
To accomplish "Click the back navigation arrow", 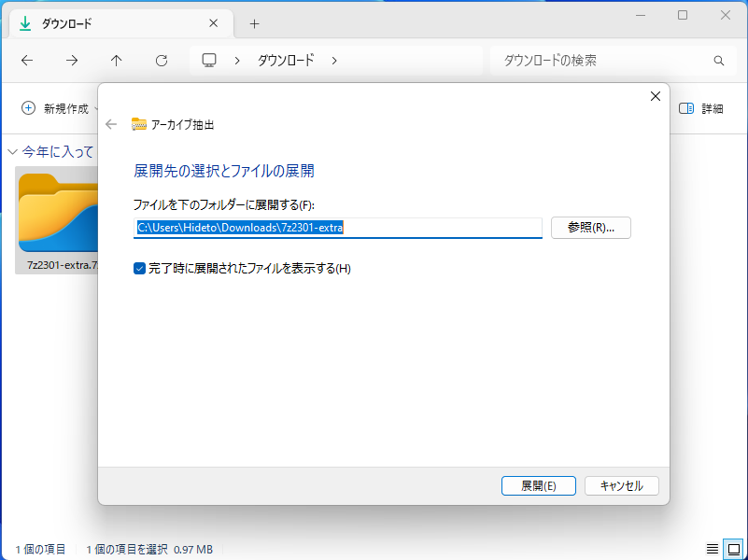I will [x=27, y=61].
